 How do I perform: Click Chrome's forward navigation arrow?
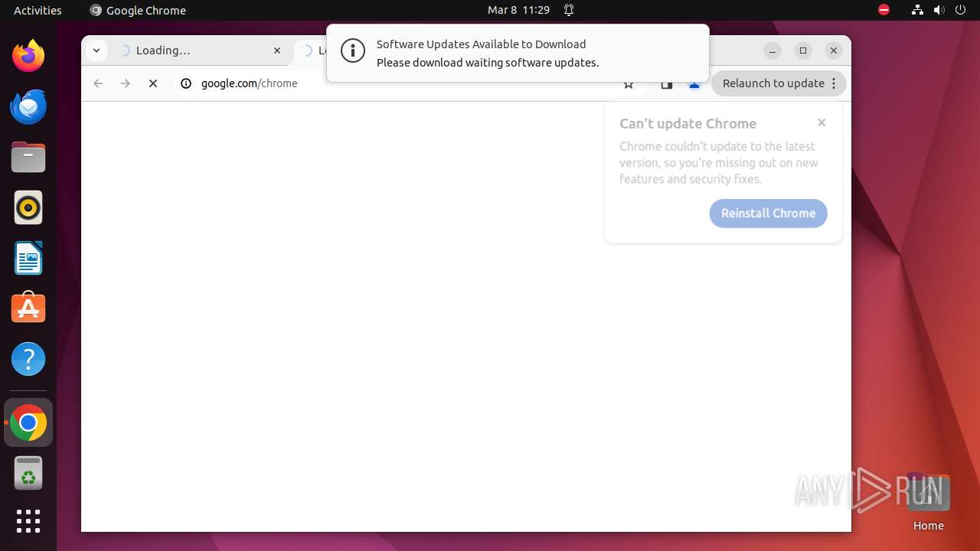126,83
